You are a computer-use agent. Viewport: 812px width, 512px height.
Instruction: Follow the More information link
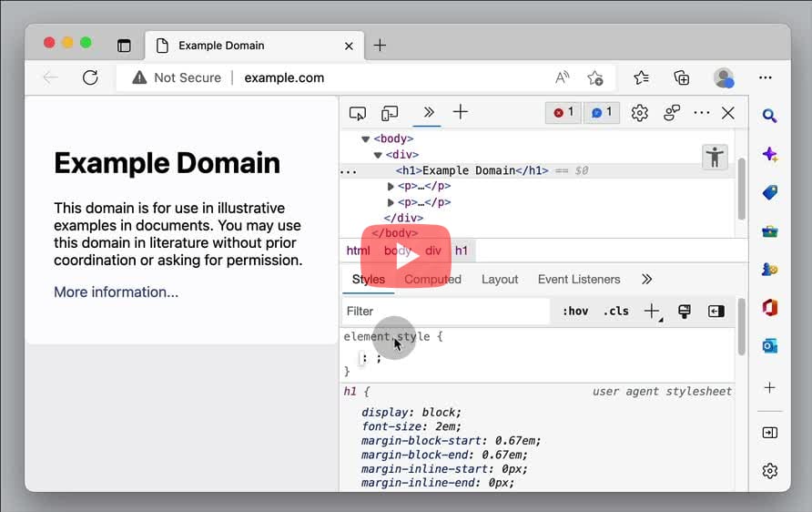pyautogui.click(x=116, y=292)
